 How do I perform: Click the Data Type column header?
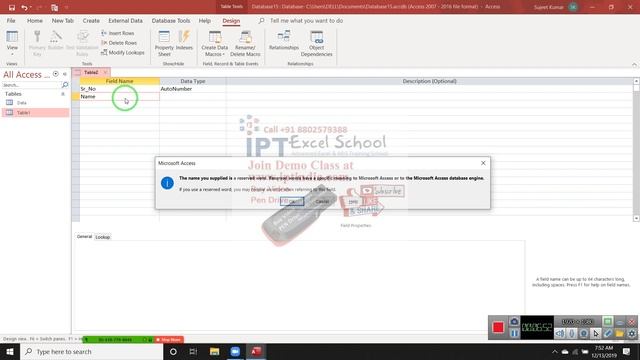point(193,81)
